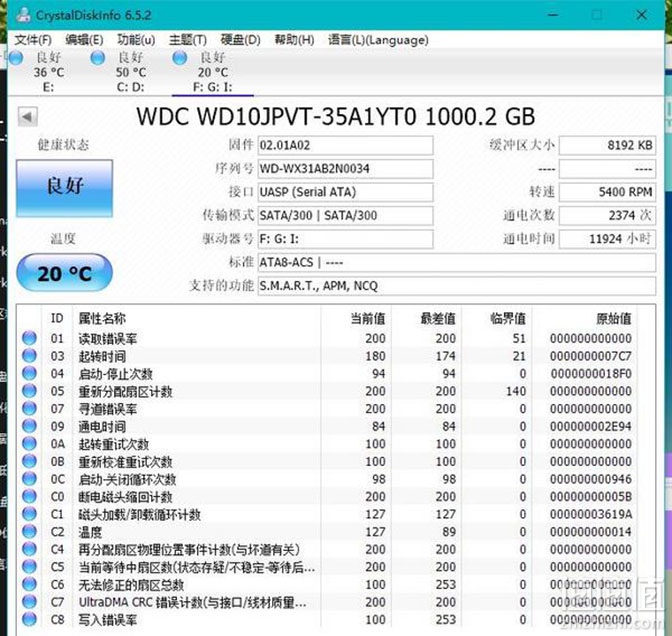This screenshot has width=672, height=636.
Task: Click the status orb for attribute C6
Action: [x=29, y=584]
